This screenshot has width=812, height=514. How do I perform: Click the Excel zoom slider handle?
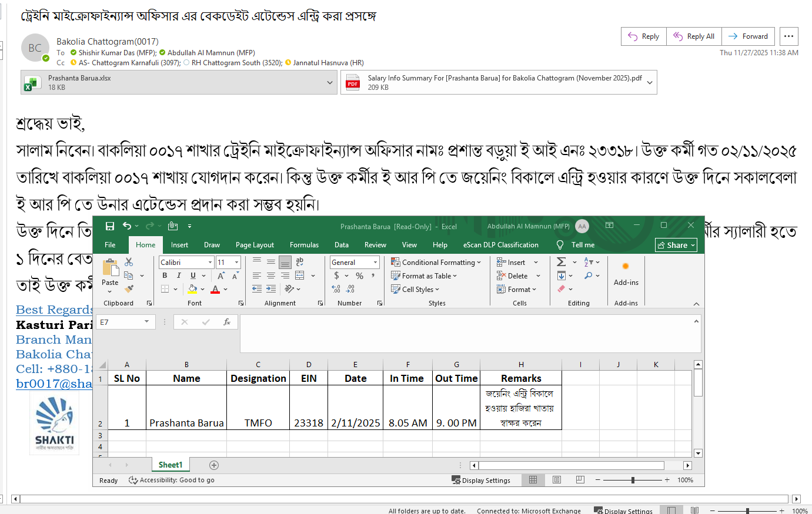[633, 480]
